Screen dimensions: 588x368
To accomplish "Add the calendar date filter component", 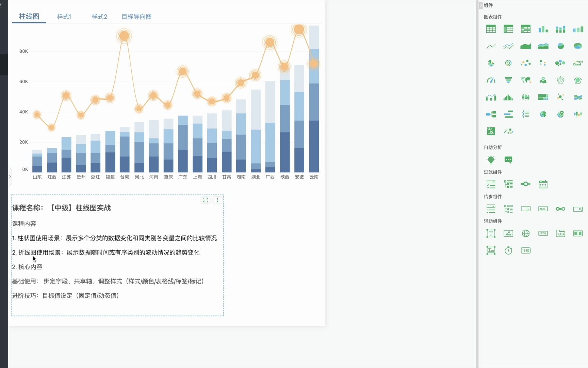I will (x=543, y=184).
